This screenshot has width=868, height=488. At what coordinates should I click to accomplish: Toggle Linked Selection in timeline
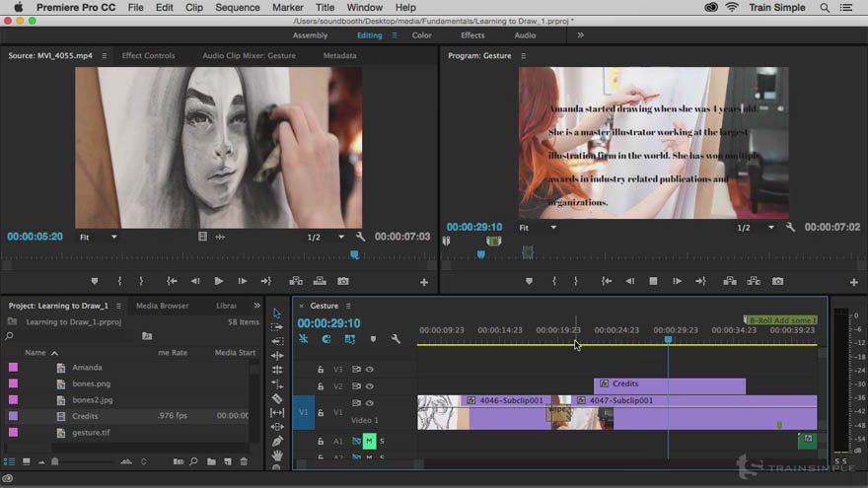click(350, 338)
